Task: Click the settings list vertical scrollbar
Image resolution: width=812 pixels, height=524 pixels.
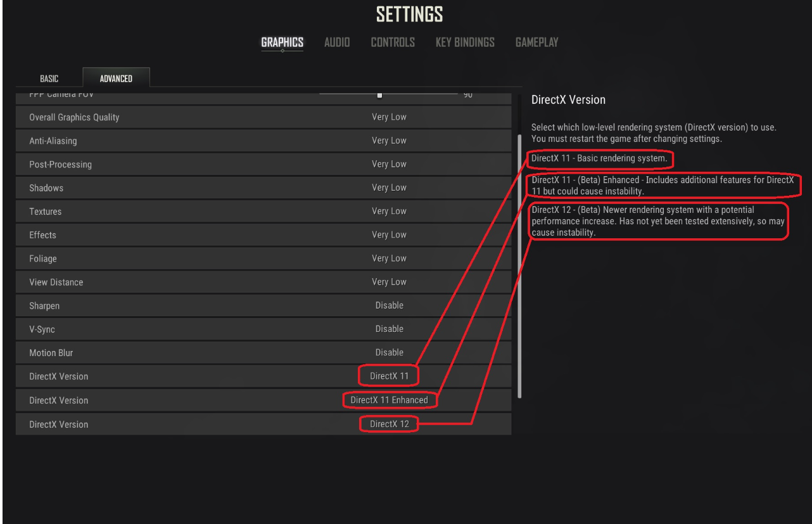Action: click(520, 266)
